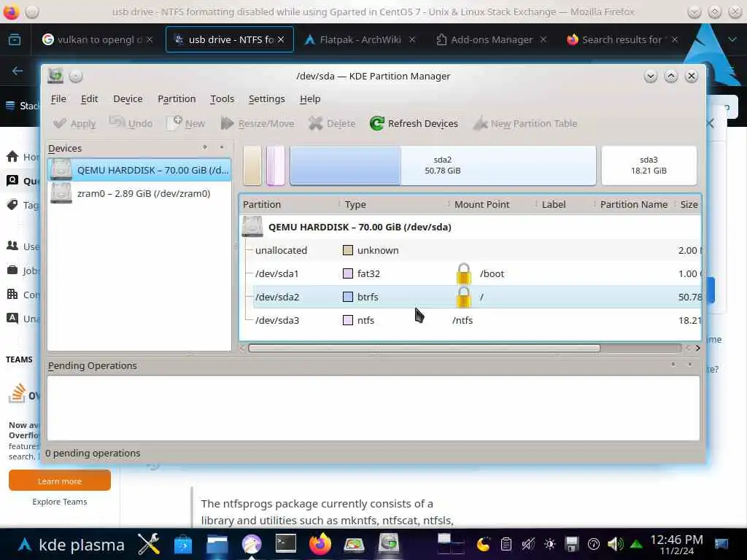Click the horizontal scrollbar of partition table
Image resolution: width=747 pixels, height=560 pixels.
click(x=424, y=348)
